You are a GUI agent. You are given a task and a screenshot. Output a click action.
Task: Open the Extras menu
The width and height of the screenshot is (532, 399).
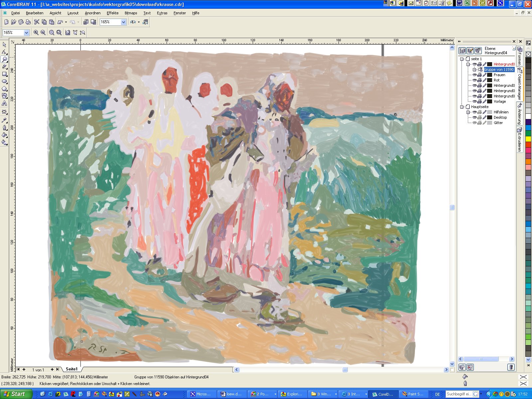[x=162, y=13]
